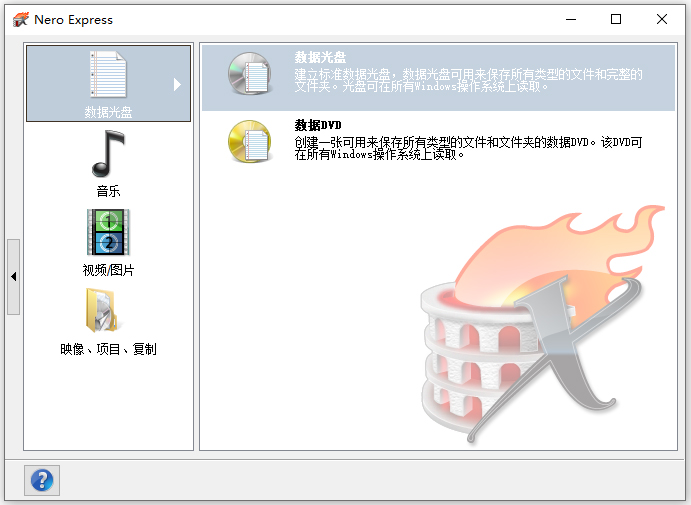
Task: Close the Nero Express window
Action: 662,19
